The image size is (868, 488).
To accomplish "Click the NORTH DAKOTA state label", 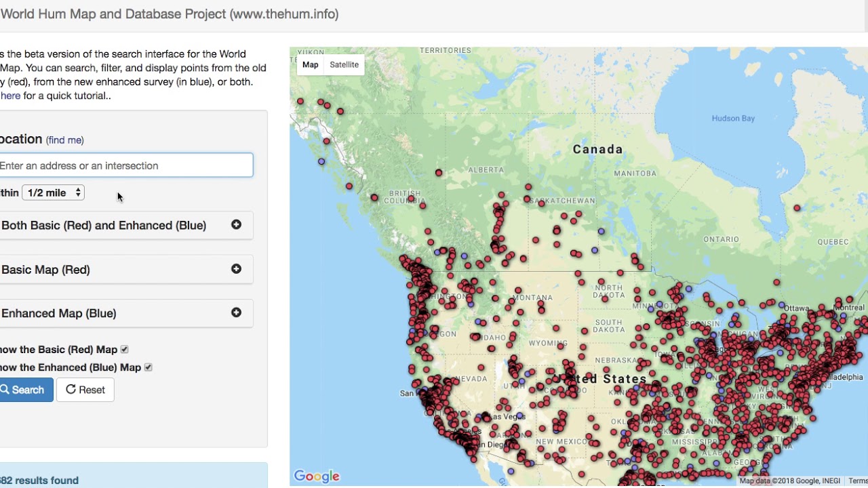I will click(x=608, y=291).
